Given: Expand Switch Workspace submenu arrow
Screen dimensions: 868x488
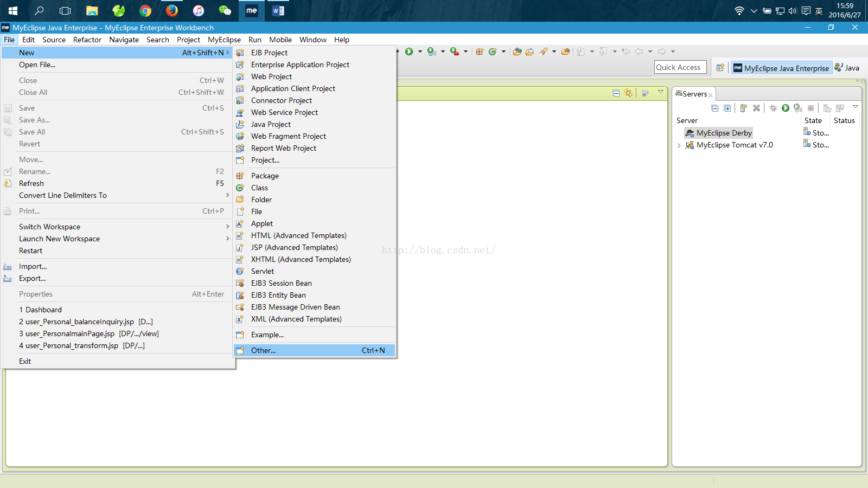Looking at the screenshot, I should 227,227.
